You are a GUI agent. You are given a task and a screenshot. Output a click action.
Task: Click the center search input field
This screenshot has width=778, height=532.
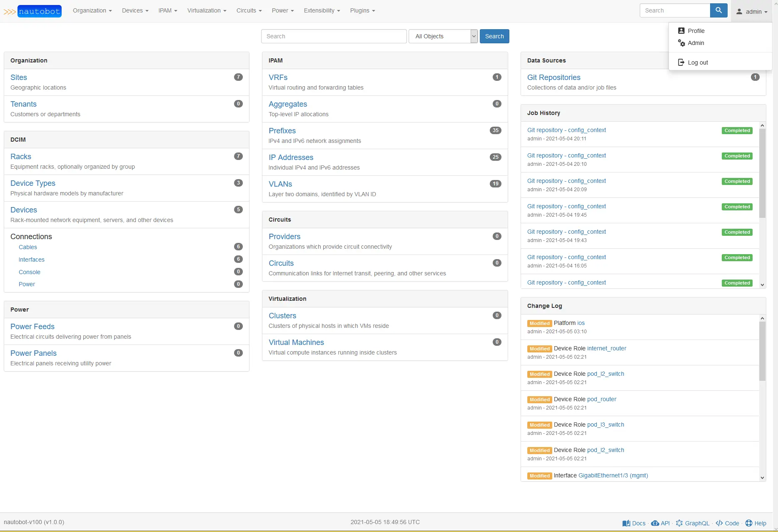(334, 36)
